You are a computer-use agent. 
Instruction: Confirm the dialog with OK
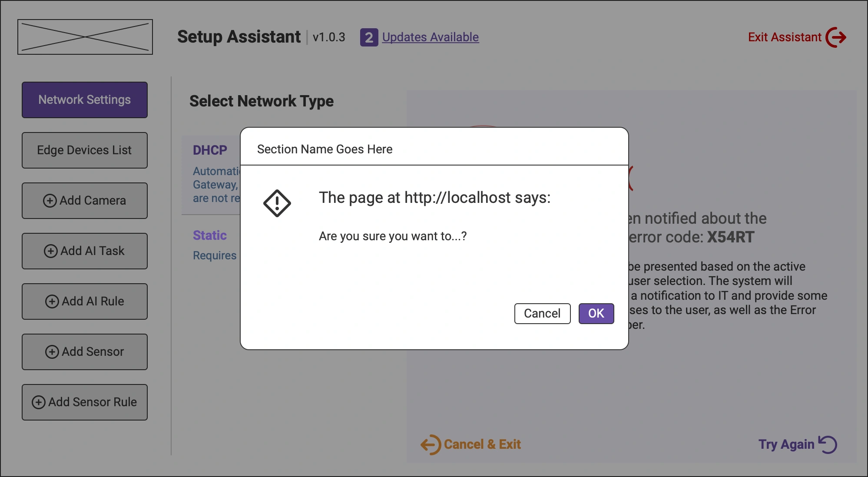596,313
